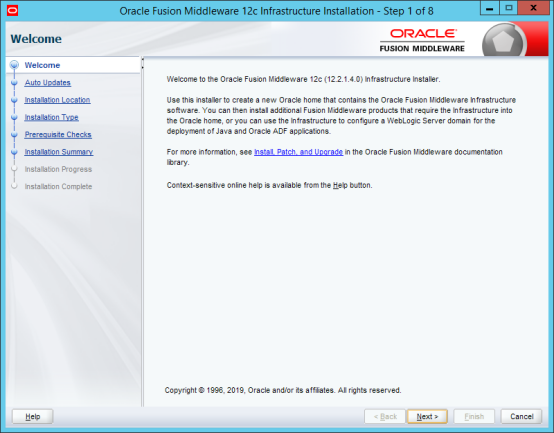
Task: Click the Oracle Fusion Middleware logo
Action: pos(422,40)
